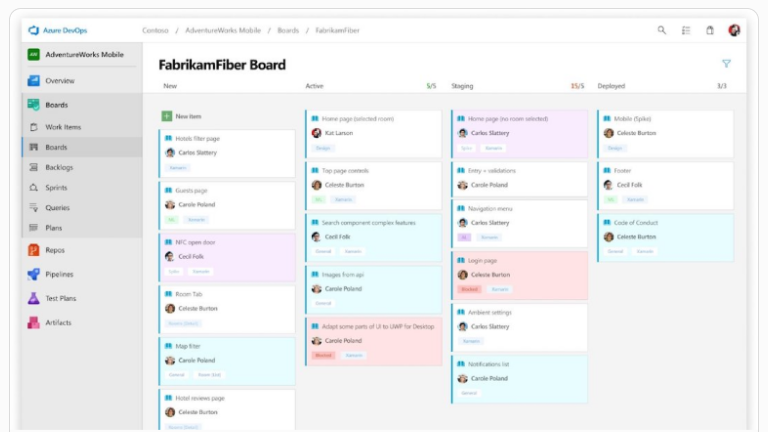Click Cecil Folk avatar on NFC open door card
This screenshot has width=768, height=432.
point(170,256)
